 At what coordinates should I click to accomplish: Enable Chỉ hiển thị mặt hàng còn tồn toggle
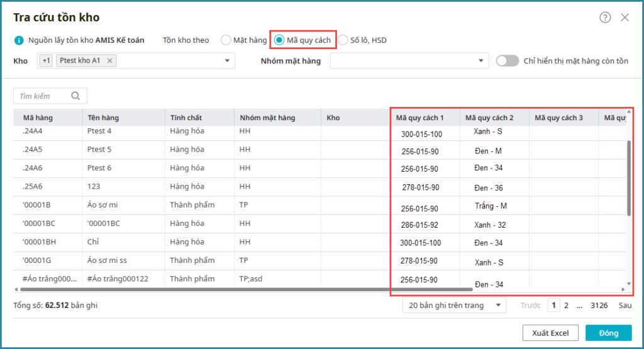point(508,61)
